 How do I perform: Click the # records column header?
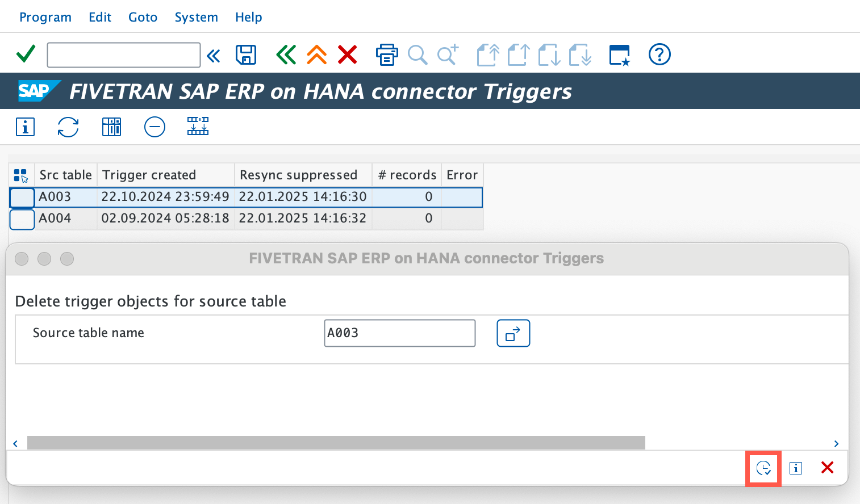point(407,175)
